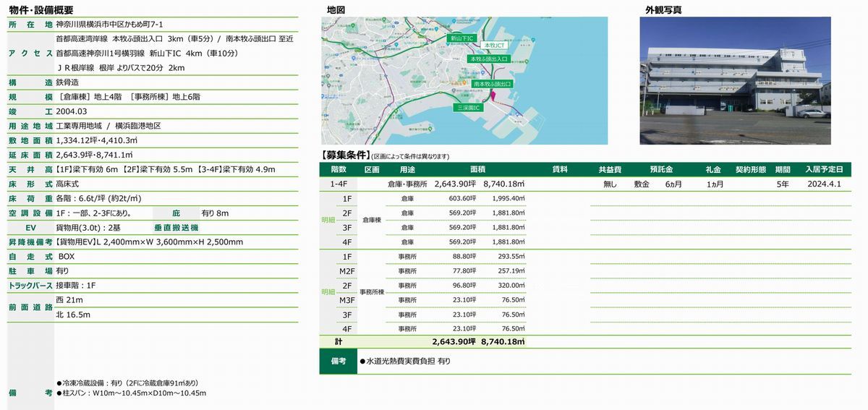Click the 首都高速湾岸線 access line
868x410 pixels.
tap(174, 38)
